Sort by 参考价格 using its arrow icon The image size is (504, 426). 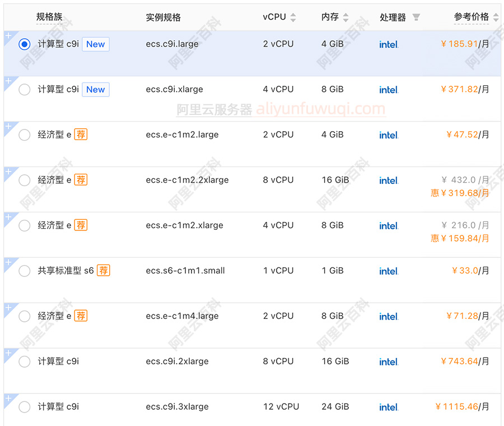[x=496, y=17]
